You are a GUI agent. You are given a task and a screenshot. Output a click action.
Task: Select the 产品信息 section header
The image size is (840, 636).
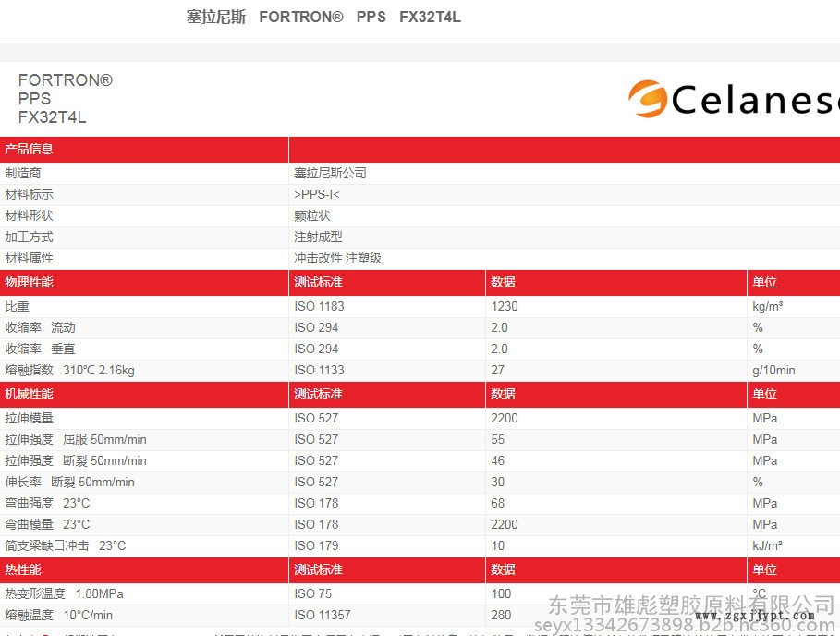point(30,149)
